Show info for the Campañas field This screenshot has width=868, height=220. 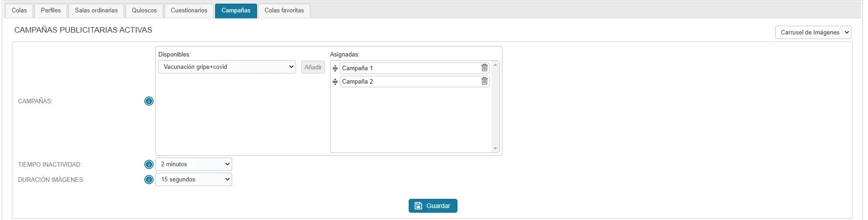tap(149, 101)
